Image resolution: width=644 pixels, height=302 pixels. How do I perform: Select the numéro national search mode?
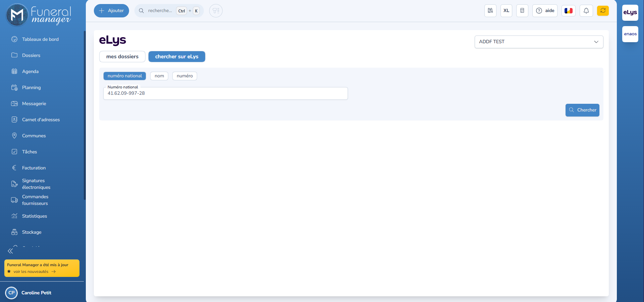[x=125, y=76]
